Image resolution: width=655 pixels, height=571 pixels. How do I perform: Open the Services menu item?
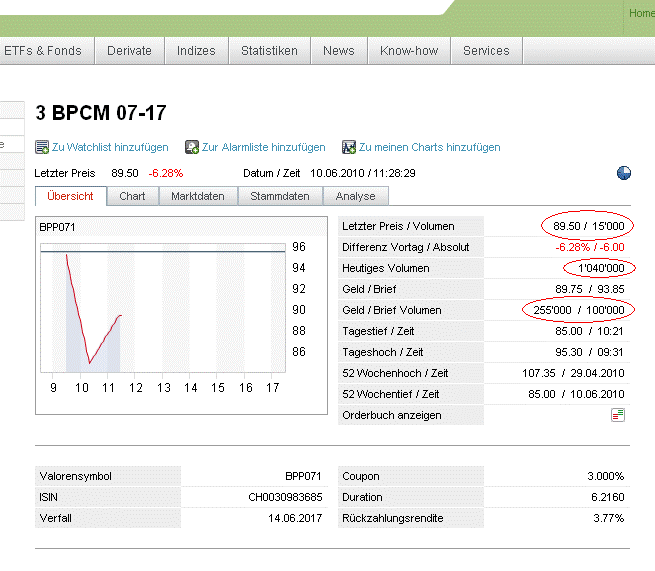486,51
